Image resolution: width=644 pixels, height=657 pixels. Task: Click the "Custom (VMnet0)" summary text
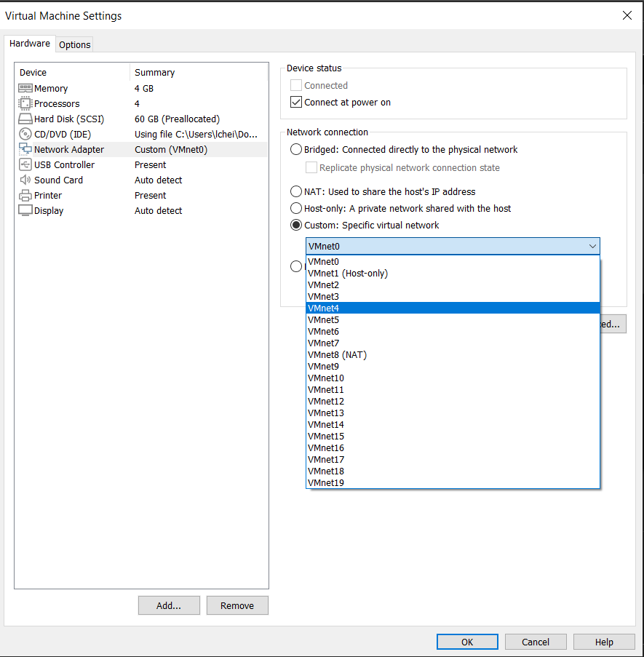[x=171, y=150]
